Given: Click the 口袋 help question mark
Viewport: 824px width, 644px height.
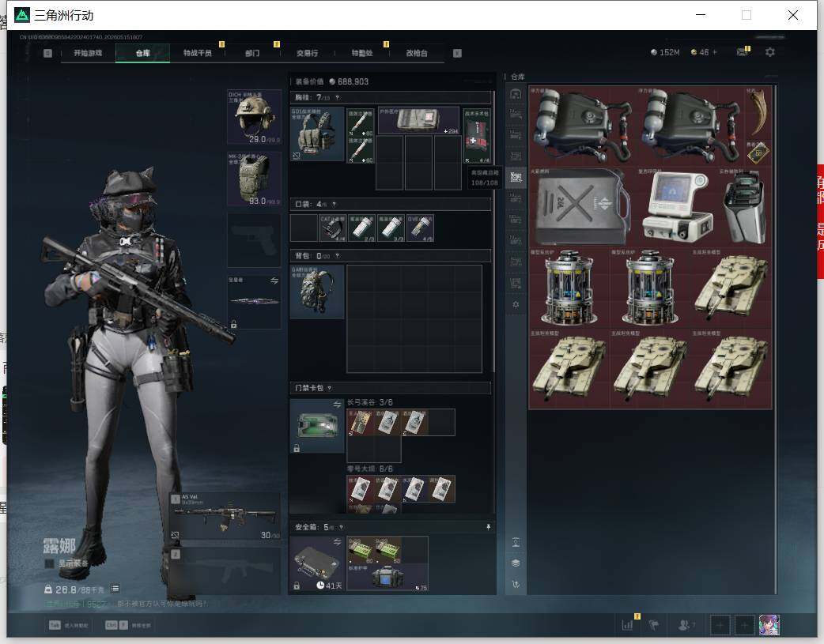Looking at the screenshot, I should click(x=335, y=204).
